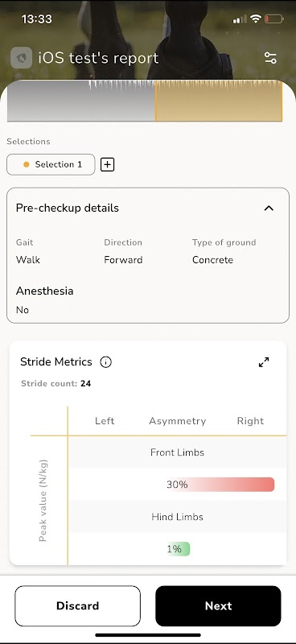Viewport: 296px width, 644px height.
Task: Expand Stride Metrics to full screen
Action: [x=264, y=362]
